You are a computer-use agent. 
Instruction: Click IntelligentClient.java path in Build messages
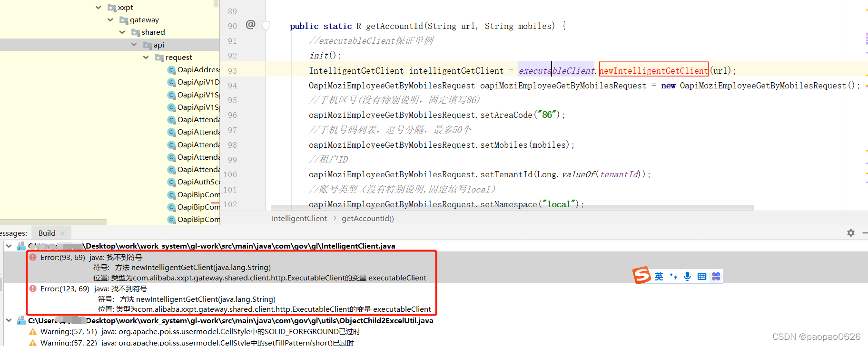point(211,246)
